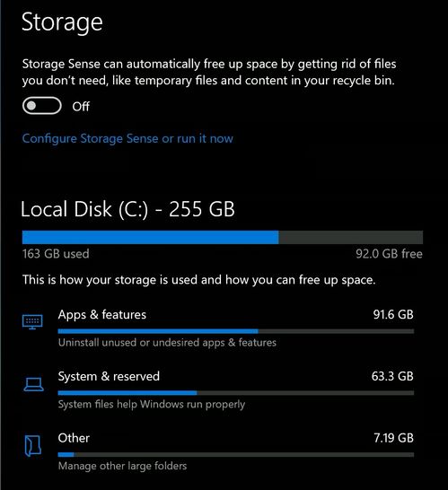The width and height of the screenshot is (448, 490).
Task: Click System files help Windows run properly
Action: pos(152,405)
